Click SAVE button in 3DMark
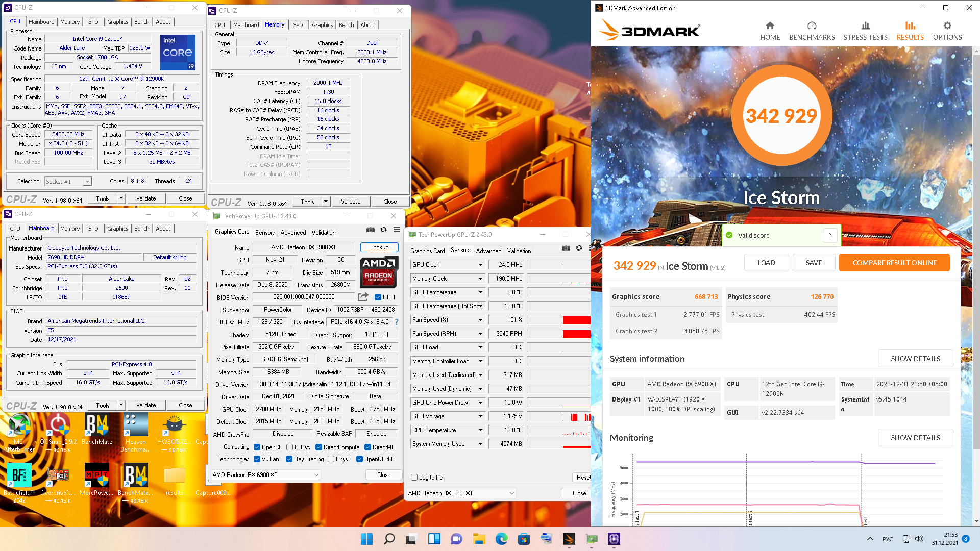Image resolution: width=980 pixels, height=551 pixels. click(814, 263)
